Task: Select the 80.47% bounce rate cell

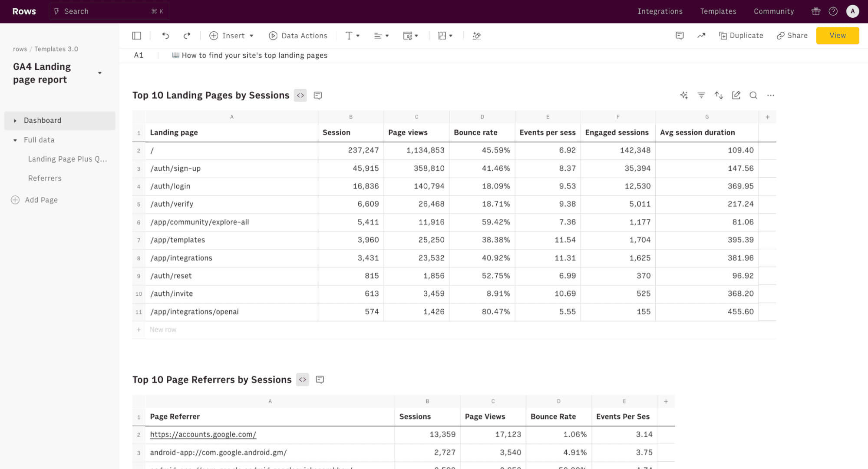Action: click(482, 311)
